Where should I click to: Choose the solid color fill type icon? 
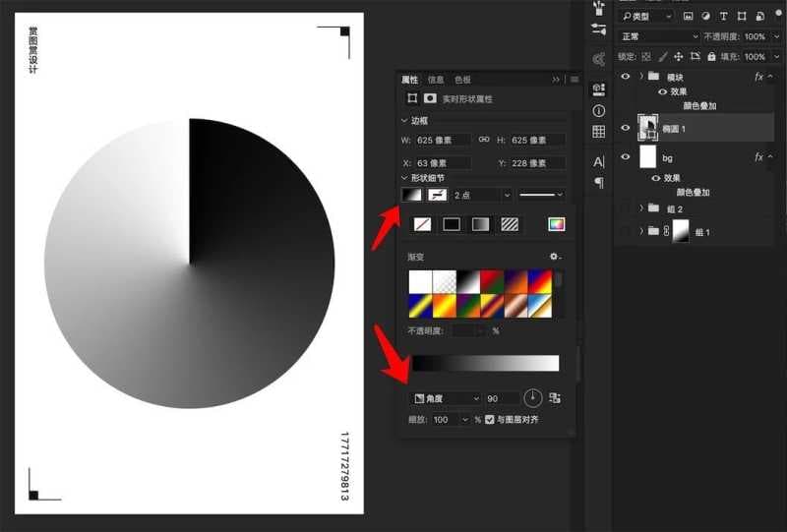pos(452,224)
